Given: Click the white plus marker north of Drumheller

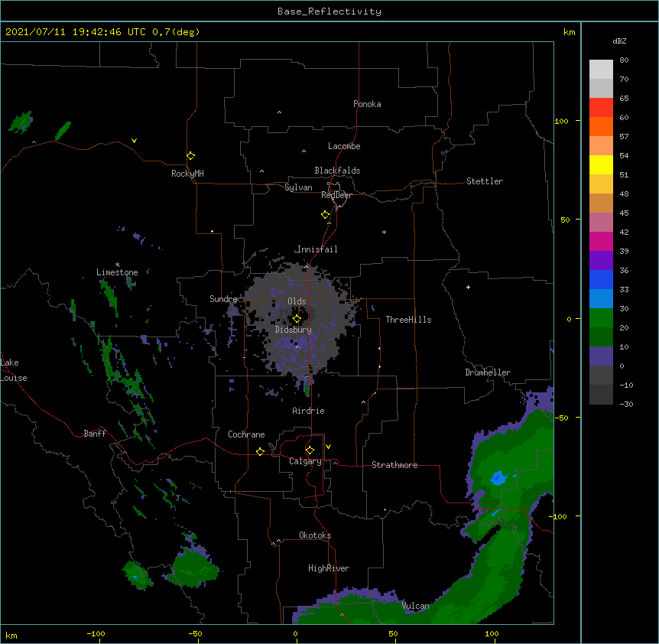Looking at the screenshot, I should click(x=468, y=287).
